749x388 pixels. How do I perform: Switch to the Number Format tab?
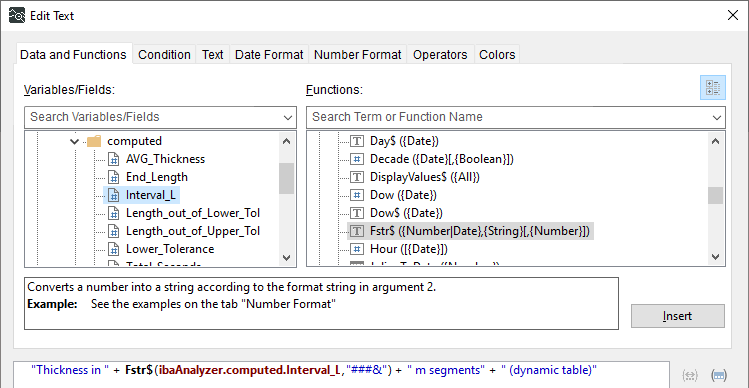coord(358,54)
